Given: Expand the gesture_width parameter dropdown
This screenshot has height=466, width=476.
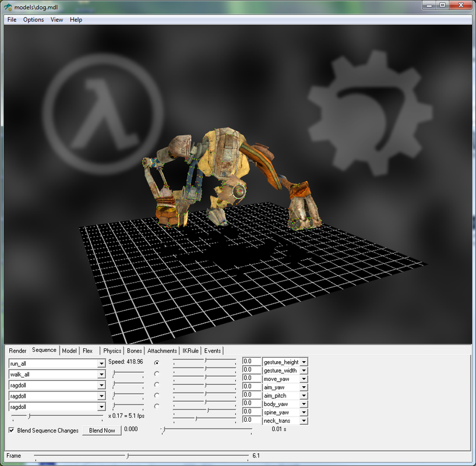Looking at the screenshot, I should [x=304, y=370].
